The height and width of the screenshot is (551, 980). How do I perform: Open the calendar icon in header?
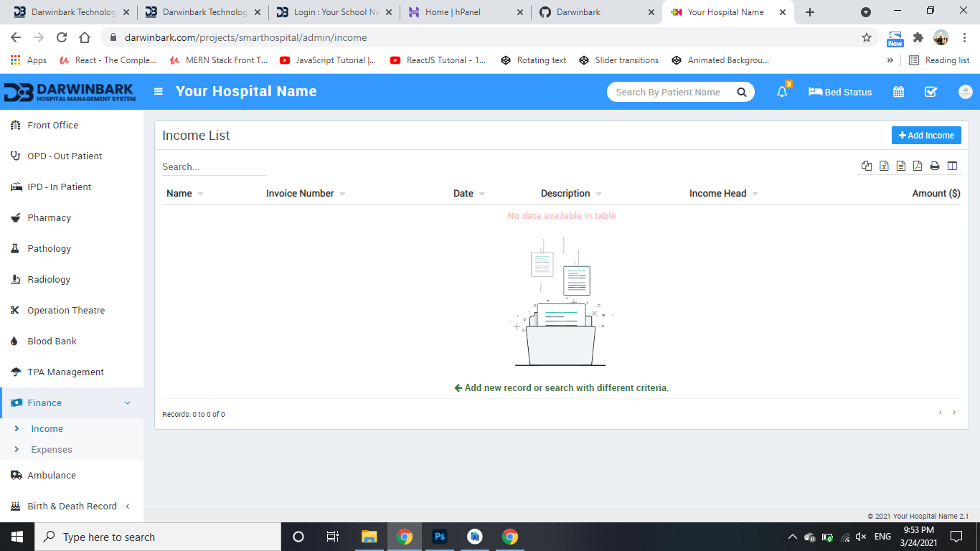tap(898, 92)
